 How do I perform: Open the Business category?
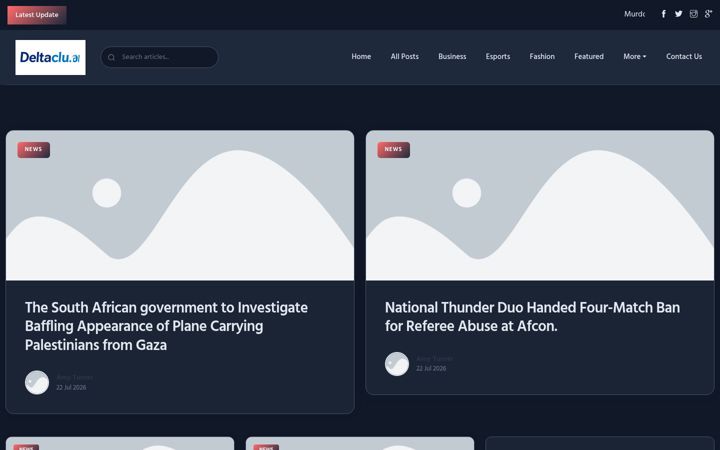coord(452,56)
